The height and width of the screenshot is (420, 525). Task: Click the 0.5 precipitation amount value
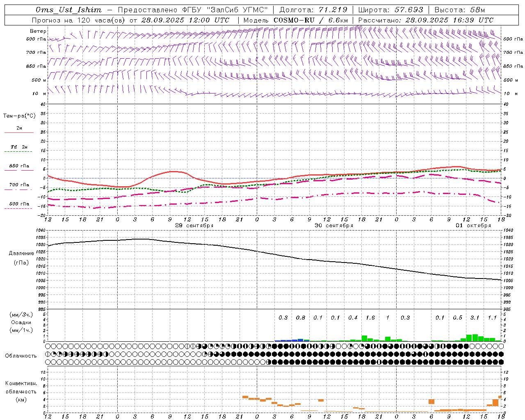(457, 317)
